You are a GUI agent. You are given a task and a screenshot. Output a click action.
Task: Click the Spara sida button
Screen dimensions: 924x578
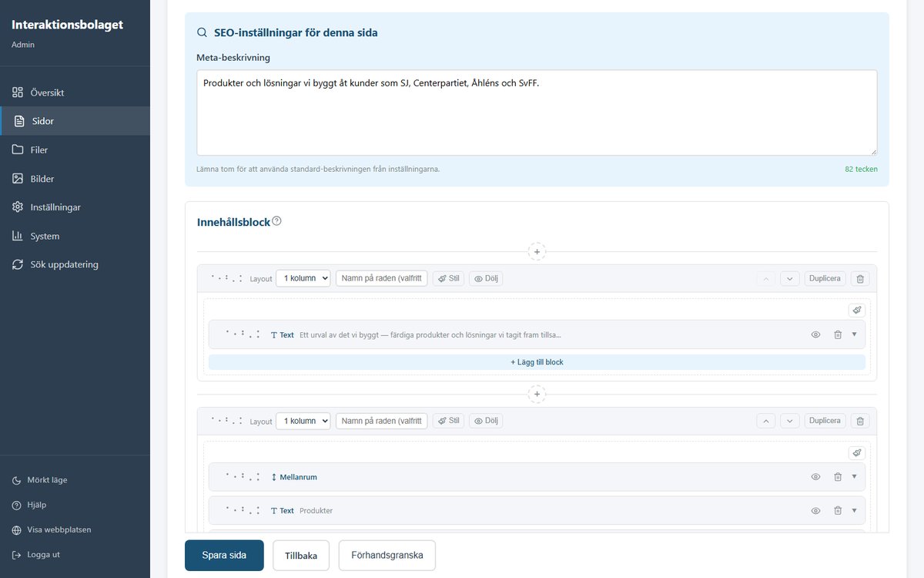[224, 555]
